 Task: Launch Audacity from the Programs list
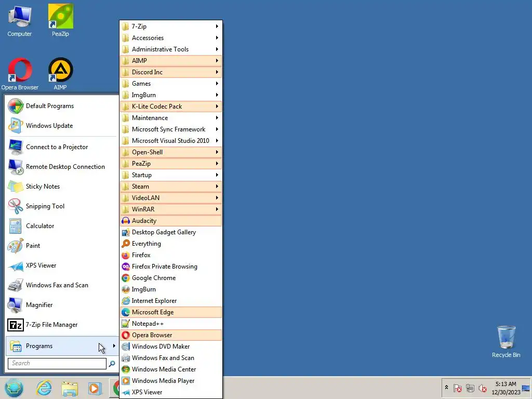171,221
